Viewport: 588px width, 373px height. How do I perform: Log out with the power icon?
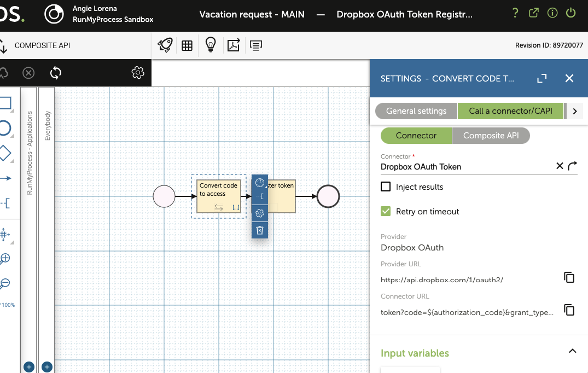570,13
